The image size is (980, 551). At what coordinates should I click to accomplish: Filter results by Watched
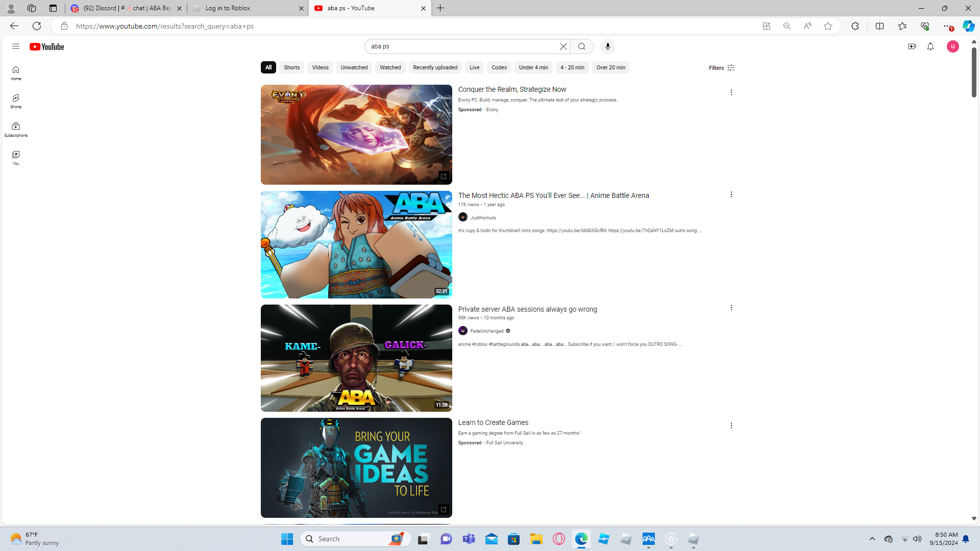point(390,67)
